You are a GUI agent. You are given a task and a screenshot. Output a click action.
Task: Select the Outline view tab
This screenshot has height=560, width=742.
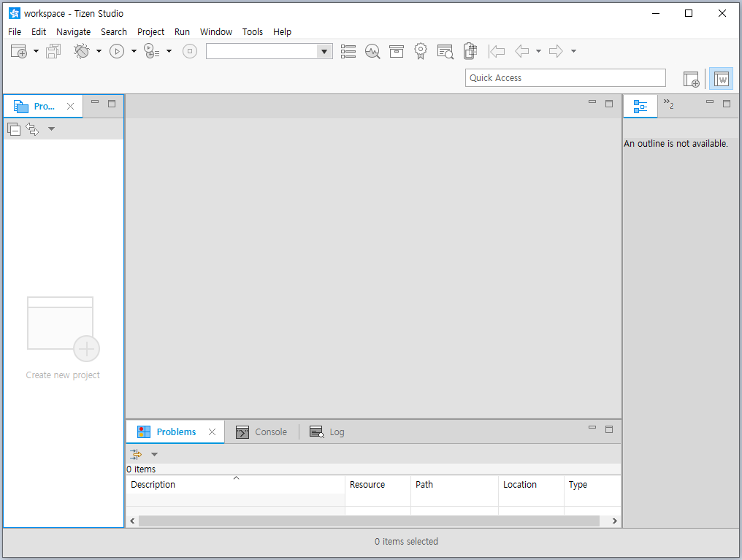(x=640, y=107)
